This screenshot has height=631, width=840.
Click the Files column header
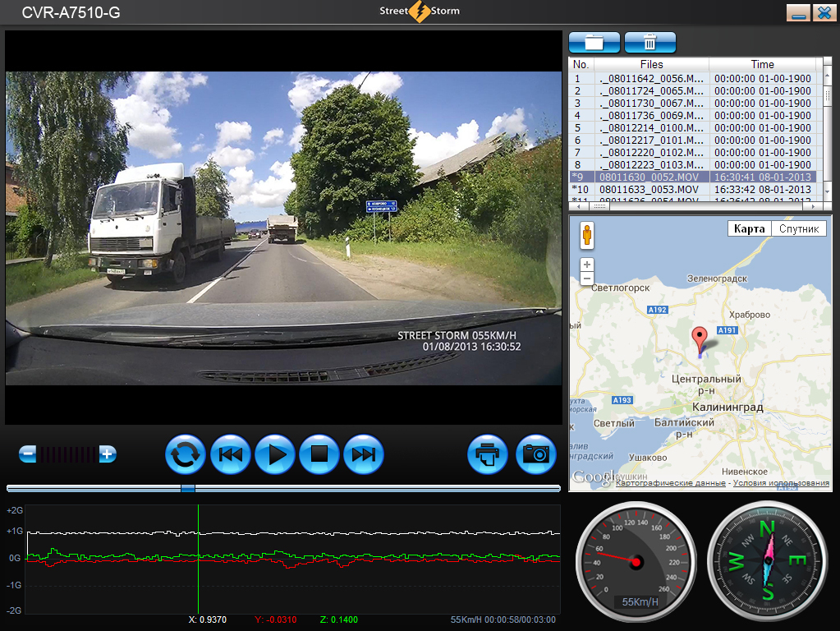[651, 64]
